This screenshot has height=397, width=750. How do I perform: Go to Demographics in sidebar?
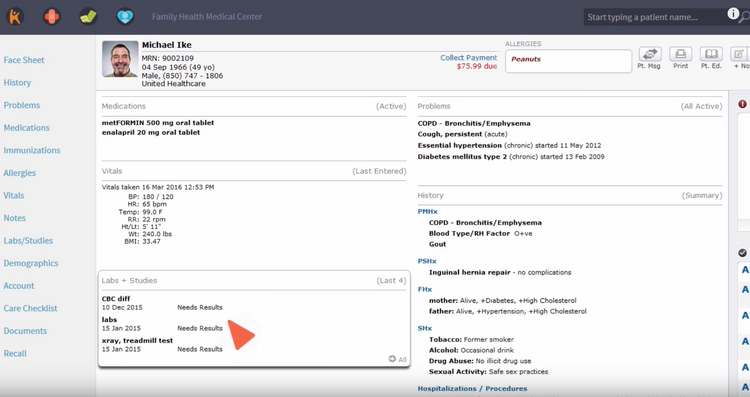point(31,263)
